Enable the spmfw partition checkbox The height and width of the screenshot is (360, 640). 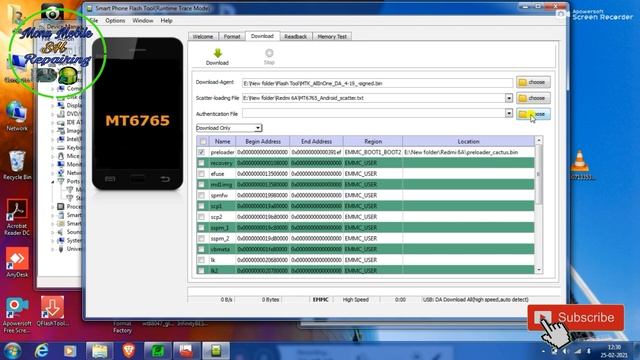201,195
